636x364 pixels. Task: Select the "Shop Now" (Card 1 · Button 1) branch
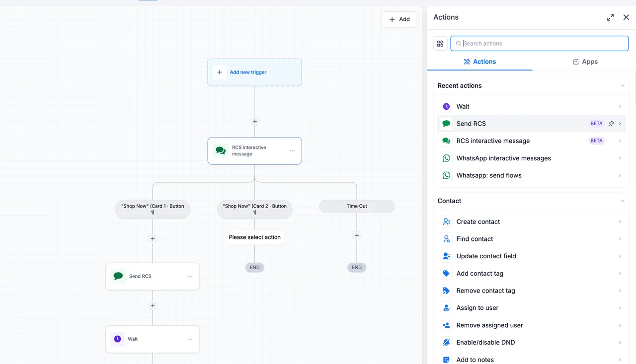point(153,209)
